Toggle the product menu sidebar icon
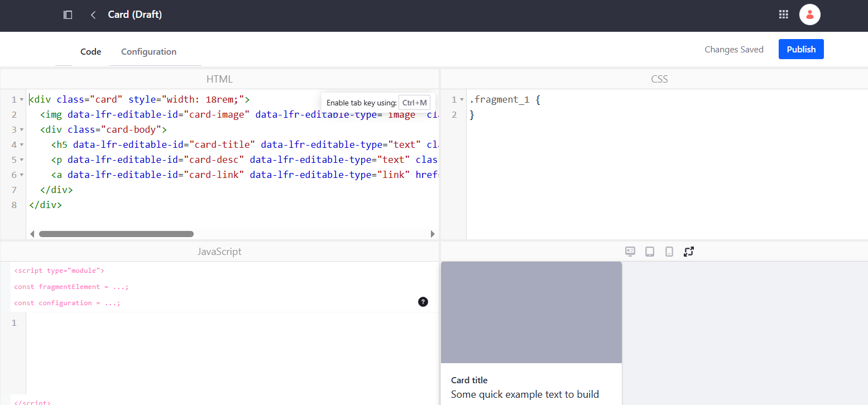This screenshot has height=405, width=868. pos(68,15)
